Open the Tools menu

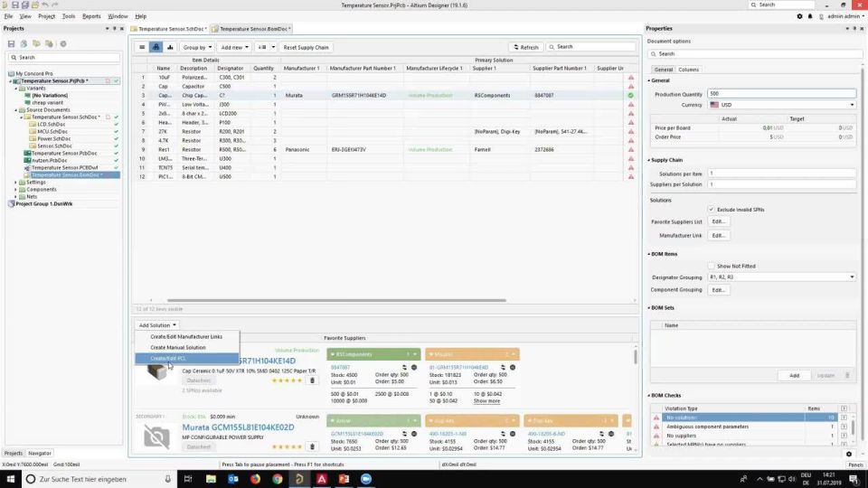coord(69,16)
